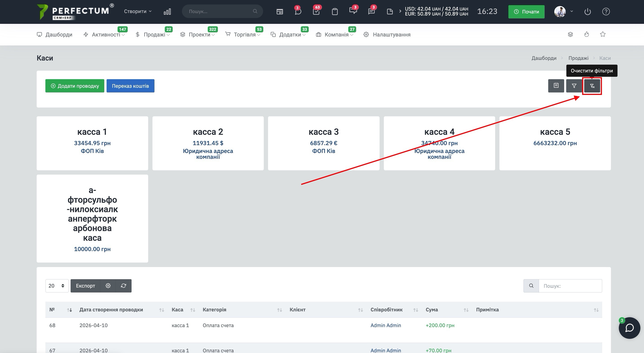This screenshot has width=644, height=353.
Task: Open the calendar icon in header
Action: [280, 11]
